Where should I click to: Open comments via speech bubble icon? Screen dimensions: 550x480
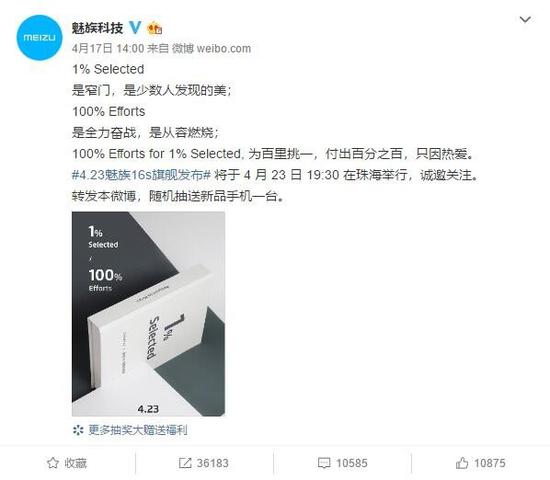point(324,463)
